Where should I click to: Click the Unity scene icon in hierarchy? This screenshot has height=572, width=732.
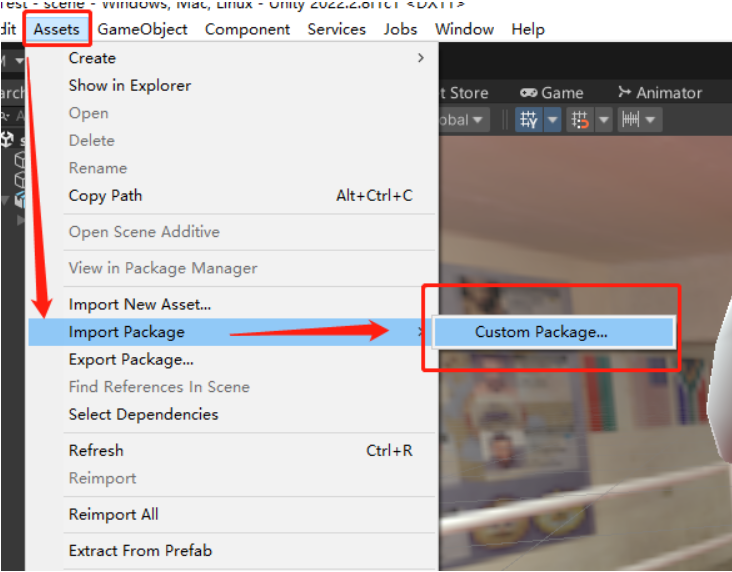tap(9, 140)
